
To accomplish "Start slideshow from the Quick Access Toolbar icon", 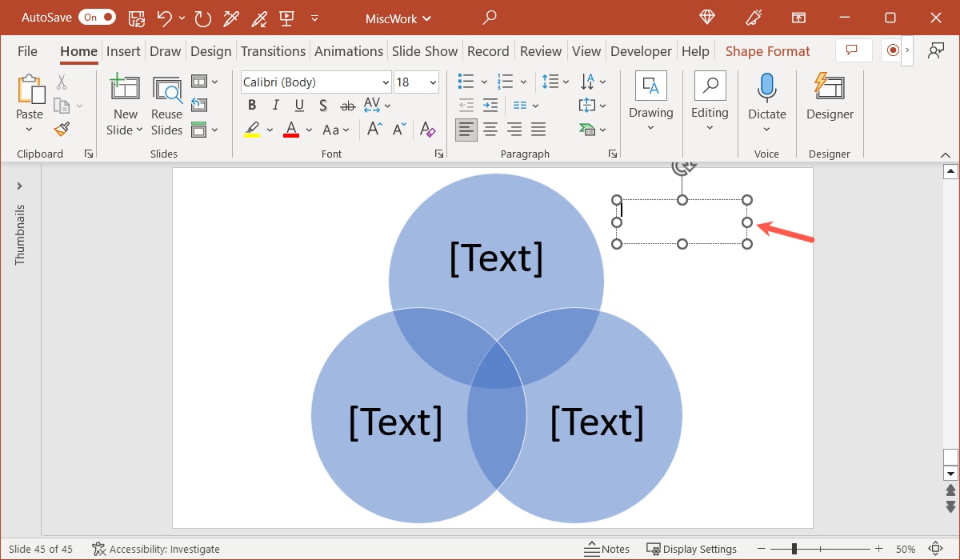I will pyautogui.click(x=286, y=18).
